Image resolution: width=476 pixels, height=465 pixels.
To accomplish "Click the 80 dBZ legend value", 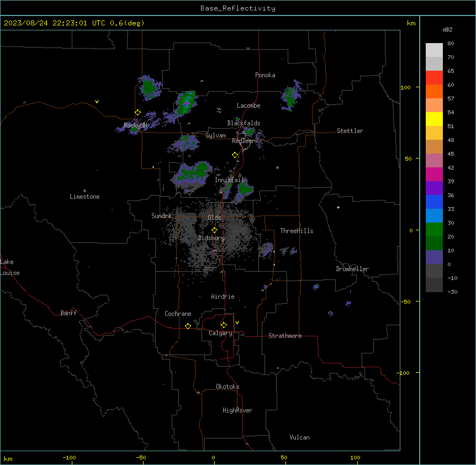I will [x=451, y=44].
